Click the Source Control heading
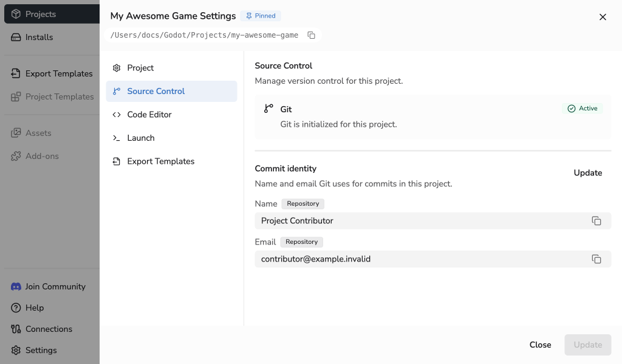This screenshot has height=364, width=622. tap(284, 66)
